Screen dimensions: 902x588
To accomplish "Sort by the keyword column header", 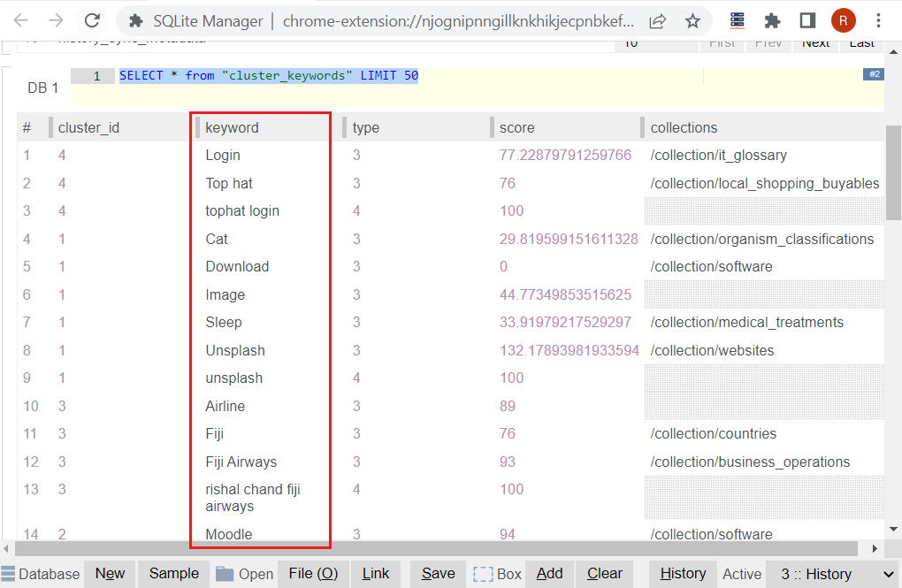I will click(x=232, y=127).
